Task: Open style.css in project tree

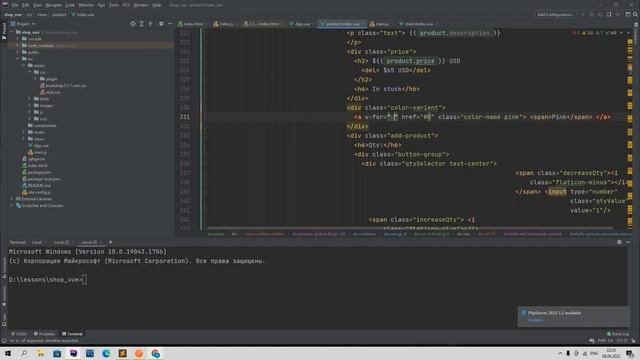Action: [x=51, y=92]
